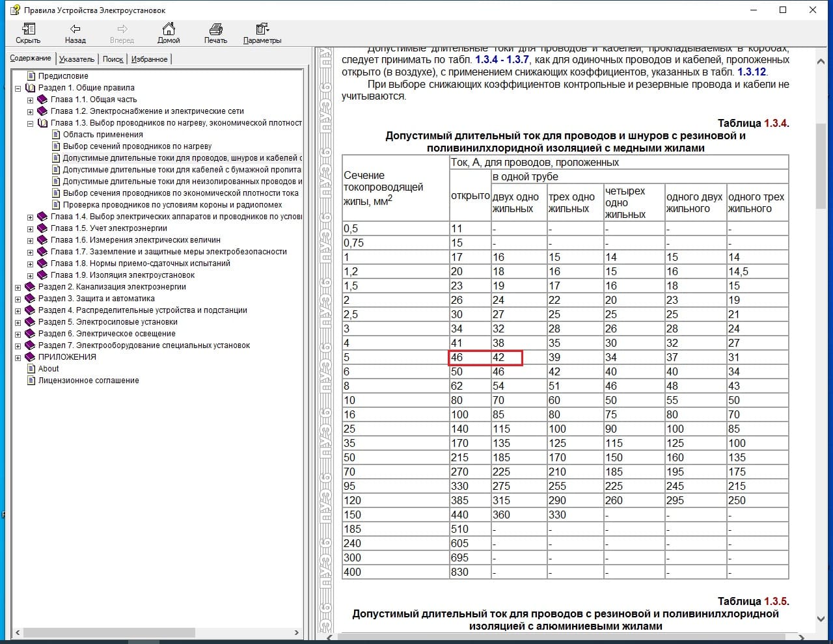Click the ПРИЛОЖЕНИЯ book icon in tree
Screen dimensions: 833x644
(31, 357)
